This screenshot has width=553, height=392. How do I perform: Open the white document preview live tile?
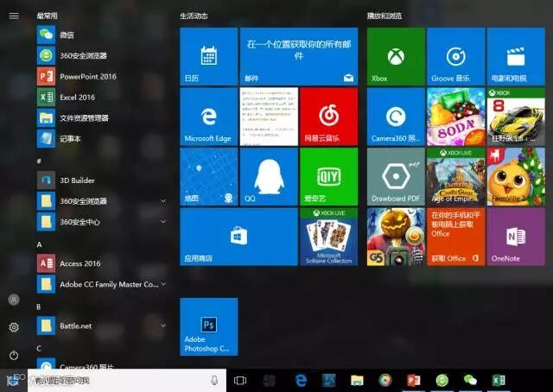[269, 117]
